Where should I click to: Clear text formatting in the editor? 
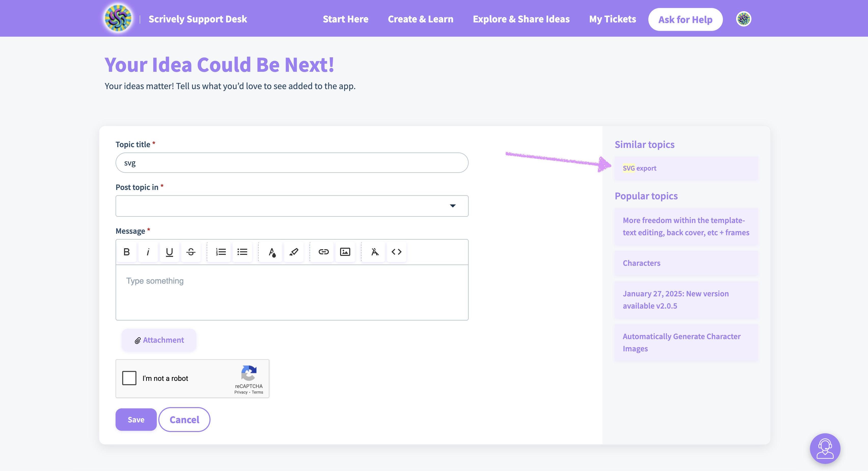tap(375, 252)
